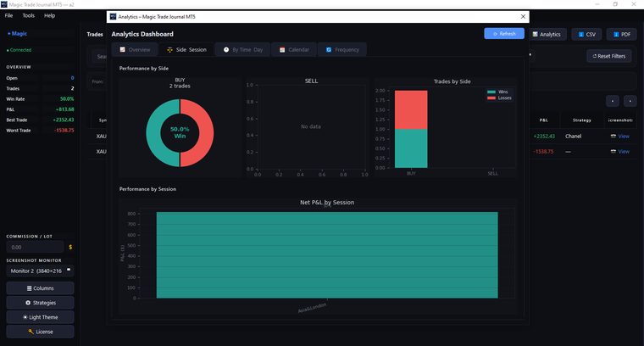
Task: Click the 'Performance by Session' heading
Action: [x=147, y=189]
